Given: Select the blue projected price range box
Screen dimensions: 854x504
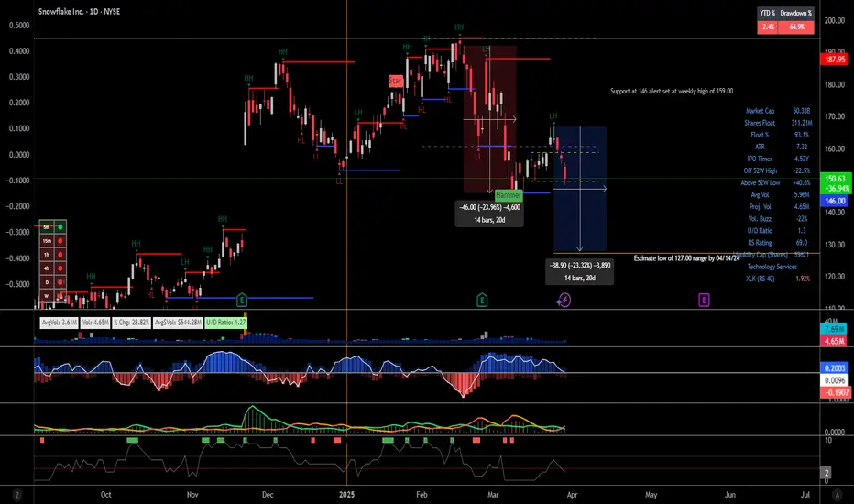Looking at the screenshot, I should pos(580,189).
